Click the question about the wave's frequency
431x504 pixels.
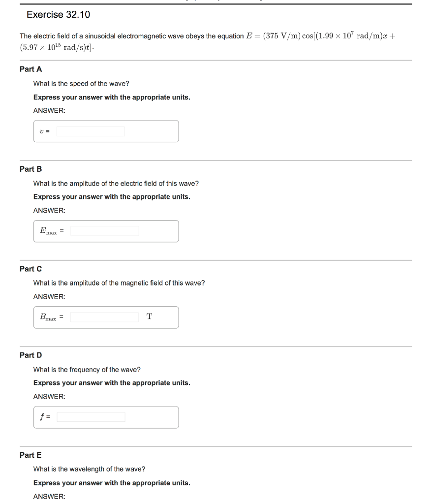pos(87,370)
